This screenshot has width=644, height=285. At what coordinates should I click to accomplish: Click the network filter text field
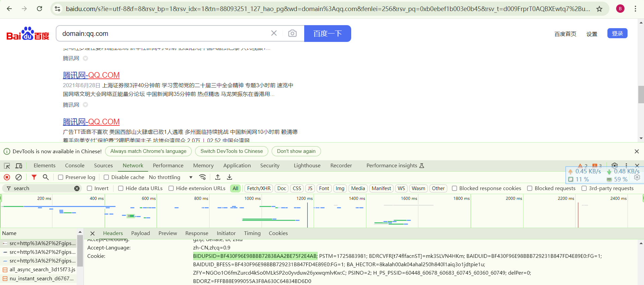[x=43, y=188]
